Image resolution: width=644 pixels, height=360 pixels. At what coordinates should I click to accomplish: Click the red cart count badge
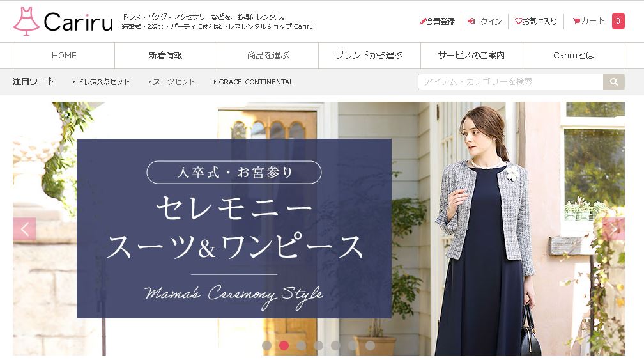click(618, 21)
